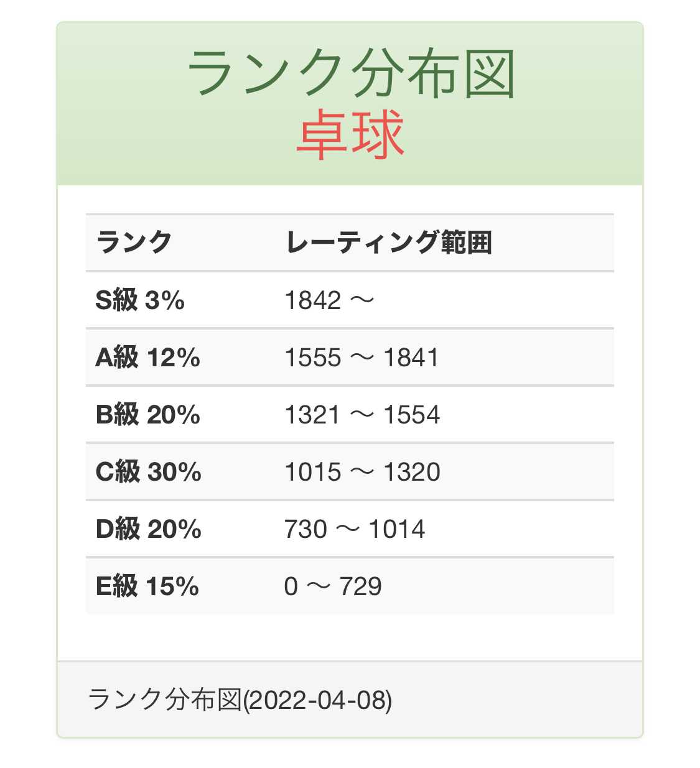Click the 730 ～ 1014 rating range
The image size is (700, 768).
point(355,529)
